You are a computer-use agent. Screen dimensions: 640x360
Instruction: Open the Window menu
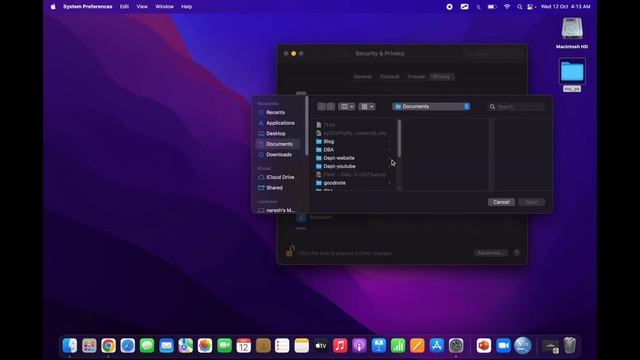coord(164,7)
